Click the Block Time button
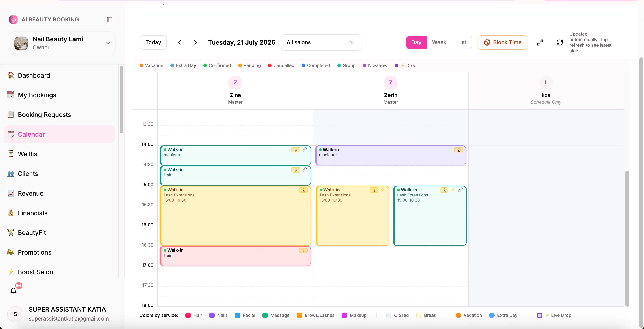The height and width of the screenshot is (329, 644). click(502, 42)
